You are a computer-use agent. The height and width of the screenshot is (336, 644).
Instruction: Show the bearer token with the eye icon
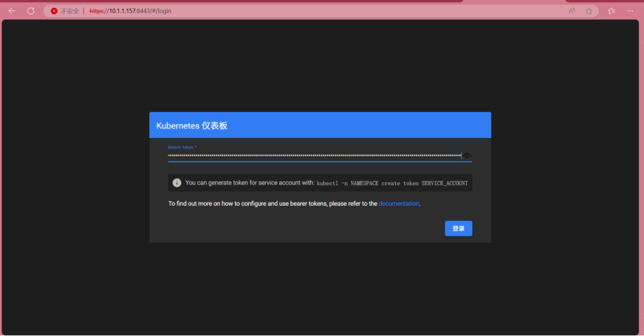pos(467,156)
